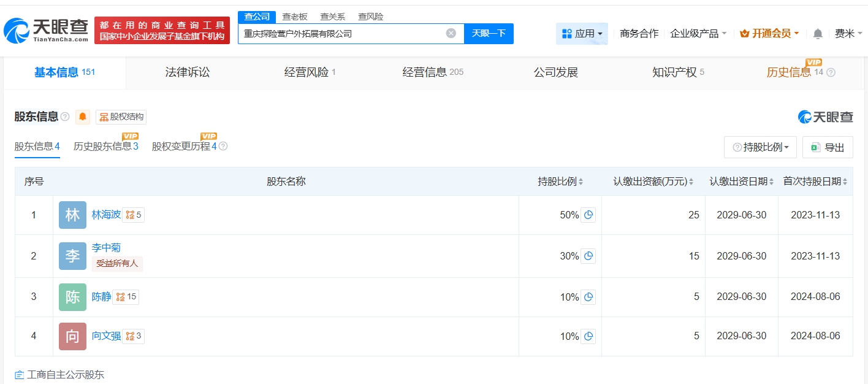
Task: Open the 法律诉讼 tab
Action: [x=188, y=72]
